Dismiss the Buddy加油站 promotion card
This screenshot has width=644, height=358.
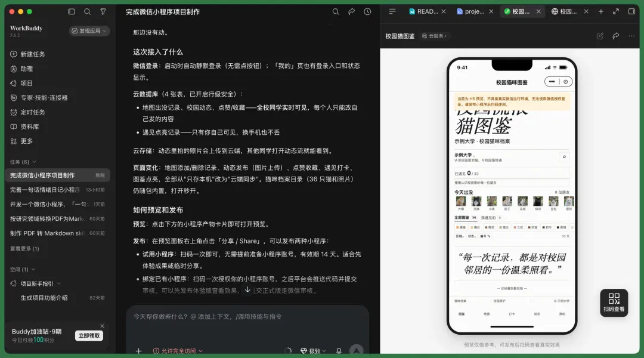pyautogui.click(x=103, y=326)
